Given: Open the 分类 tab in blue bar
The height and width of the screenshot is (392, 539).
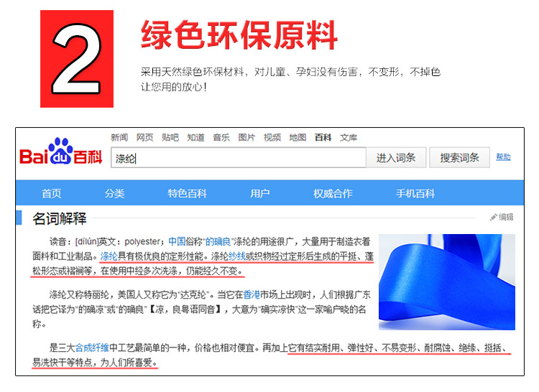Looking at the screenshot, I should [x=114, y=194].
